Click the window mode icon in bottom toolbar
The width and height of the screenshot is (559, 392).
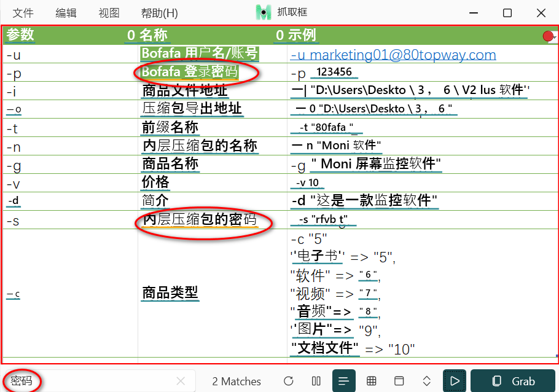(399, 382)
